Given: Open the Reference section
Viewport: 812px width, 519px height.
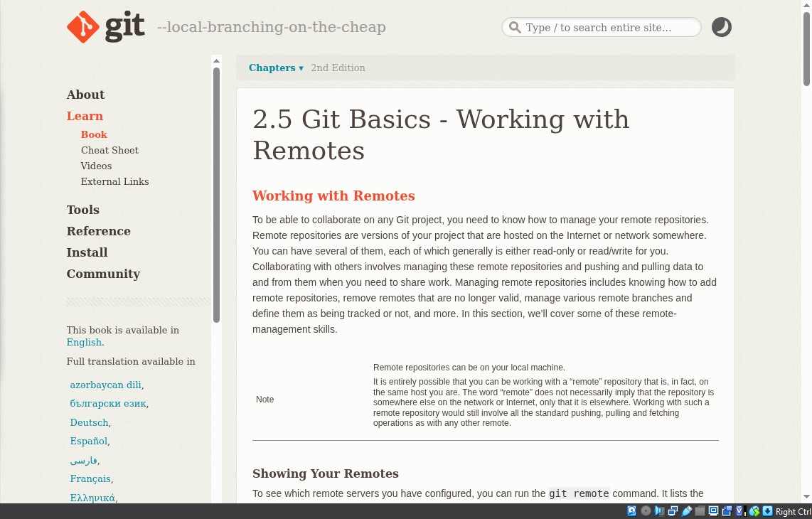Looking at the screenshot, I should [98, 231].
